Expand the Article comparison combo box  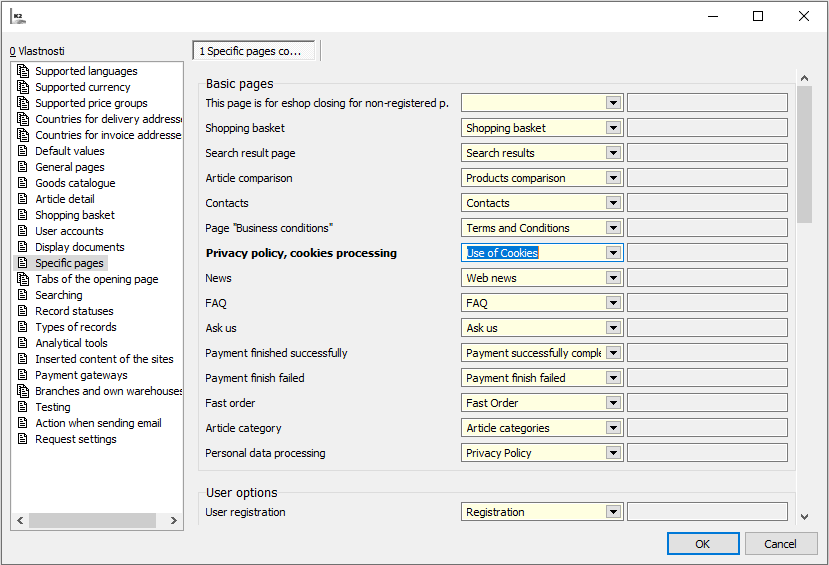(x=613, y=178)
